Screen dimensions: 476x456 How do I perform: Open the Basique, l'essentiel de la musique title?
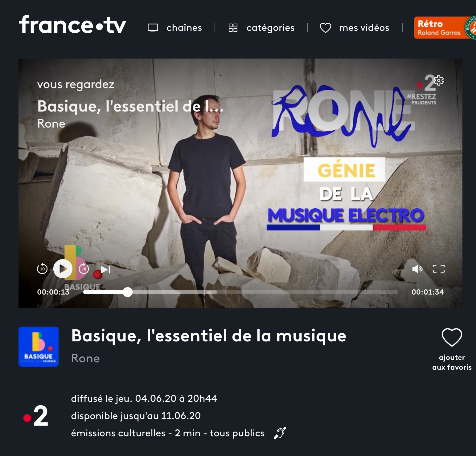pyautogui.click(x=209, y=336)
